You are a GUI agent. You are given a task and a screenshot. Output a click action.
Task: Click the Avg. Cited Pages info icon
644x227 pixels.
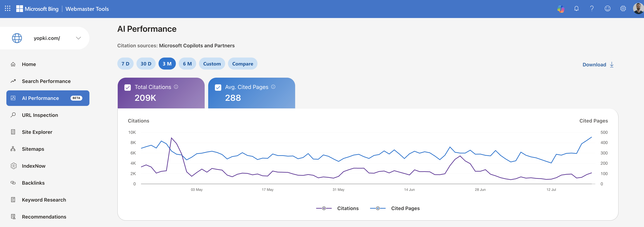(x=273, y=87)
